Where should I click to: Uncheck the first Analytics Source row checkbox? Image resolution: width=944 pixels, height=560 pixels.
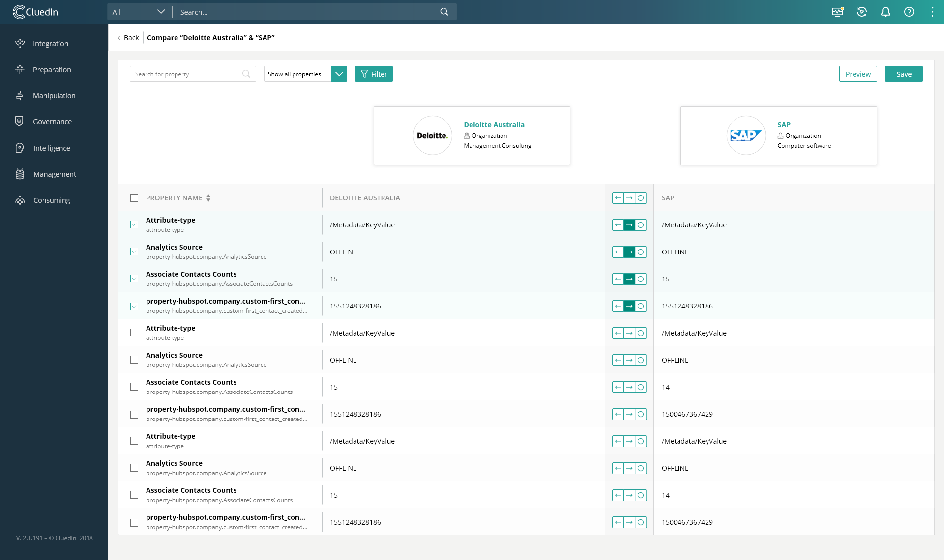pyautogui.click(x=134, y=252)
